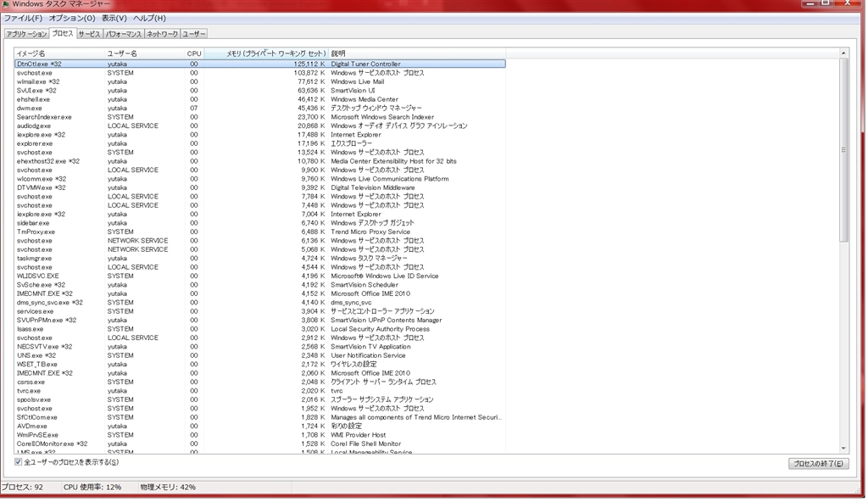This screenshot has height=502, width=868.
Task: Switch to the ユーザー tab
Action: coord(194,34)
